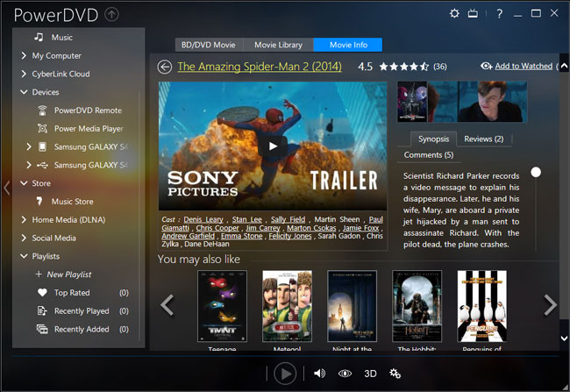Open the Recently Played playlist

83,311
